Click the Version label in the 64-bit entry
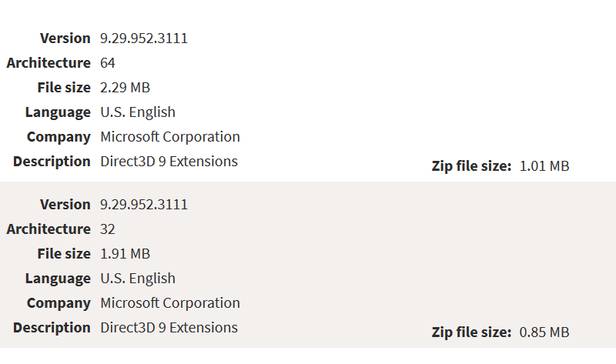The image size is (616, 364). coord(65,38)
